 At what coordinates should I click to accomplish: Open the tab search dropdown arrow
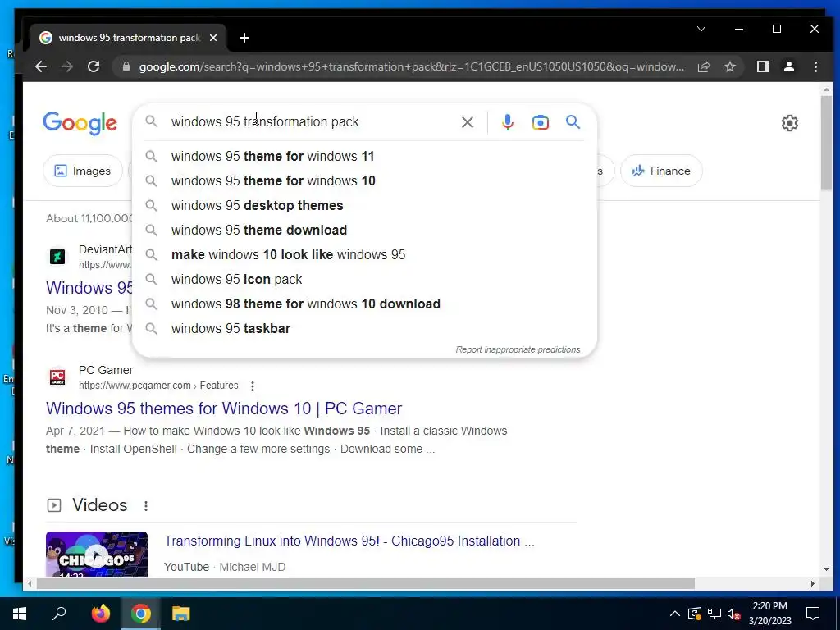(701, 29)
